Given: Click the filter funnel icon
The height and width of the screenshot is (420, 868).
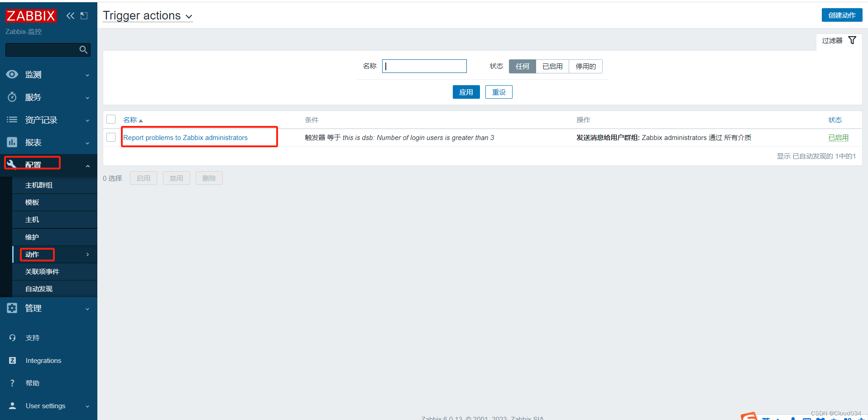Looking at the screenshot, I should 852,40.
